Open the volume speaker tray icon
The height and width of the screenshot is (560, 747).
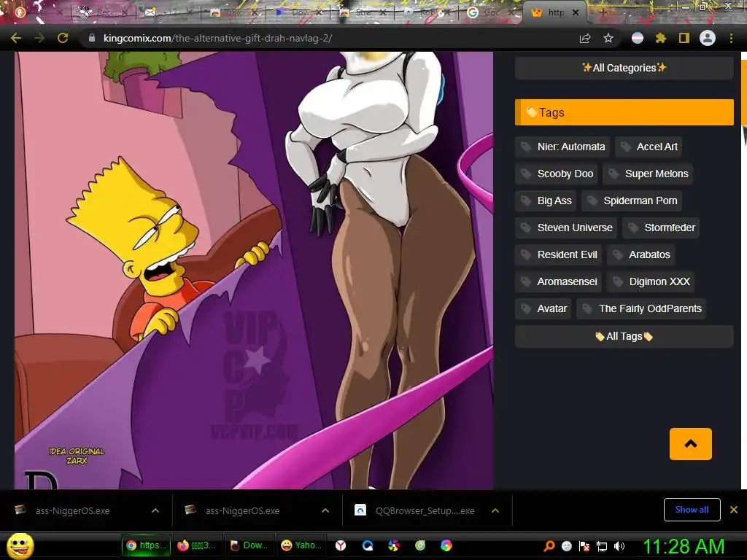pyautogui.click(x=619, y=545)
